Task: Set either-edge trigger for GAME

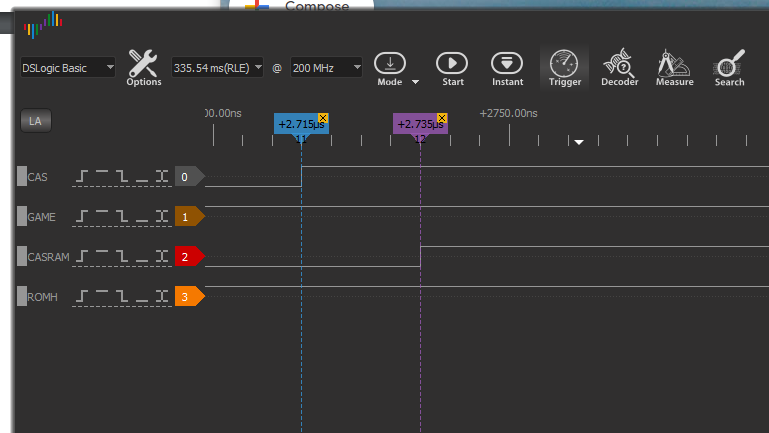Action: (162, 216)
